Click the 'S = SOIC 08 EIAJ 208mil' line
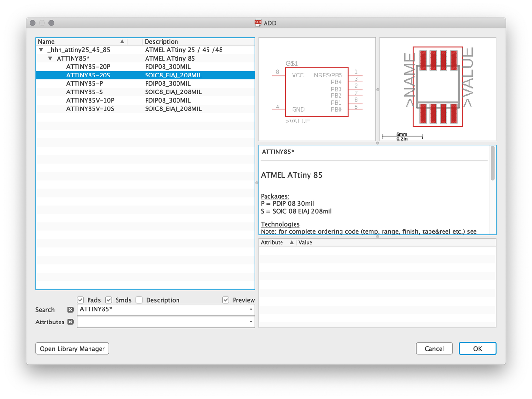This screenshot has width=532, height=399. pyautogui.click(x=296, y=211)
